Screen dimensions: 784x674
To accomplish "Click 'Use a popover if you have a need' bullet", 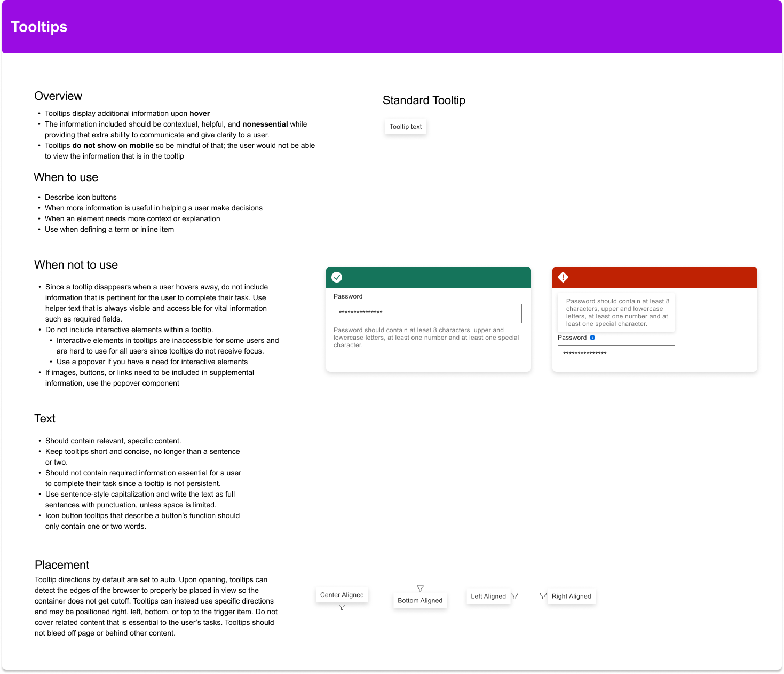I will click(x=152, y=362).
